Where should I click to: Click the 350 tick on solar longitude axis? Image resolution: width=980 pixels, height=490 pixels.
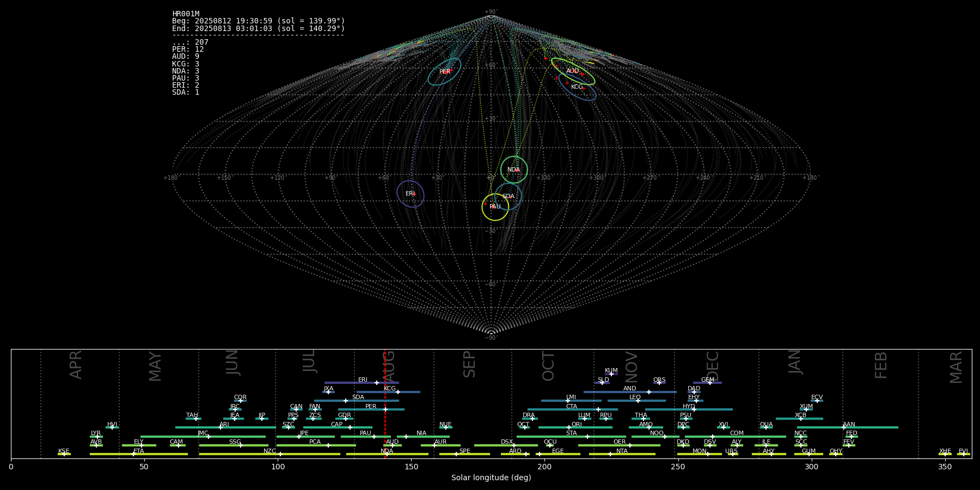(945, 467)
